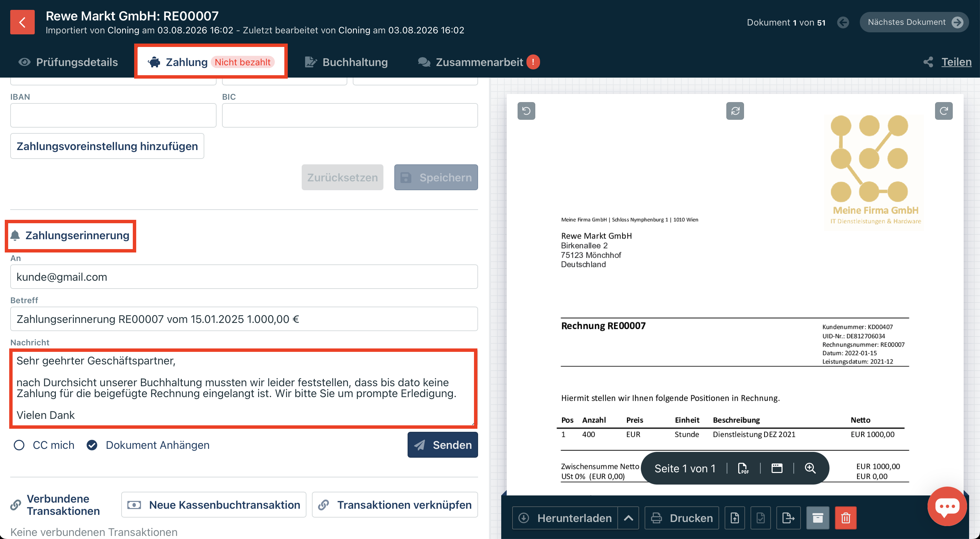Archive the document with the box icon
This screenshot has height=539, width=980.
click(818, 518)
